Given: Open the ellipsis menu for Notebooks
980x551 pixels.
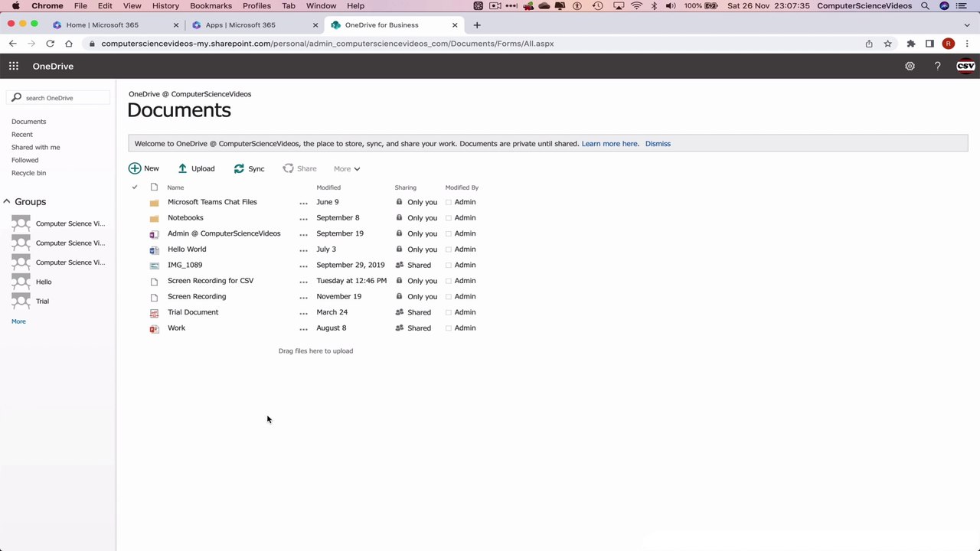Looking at the screenshot, I should coord(304,219).
